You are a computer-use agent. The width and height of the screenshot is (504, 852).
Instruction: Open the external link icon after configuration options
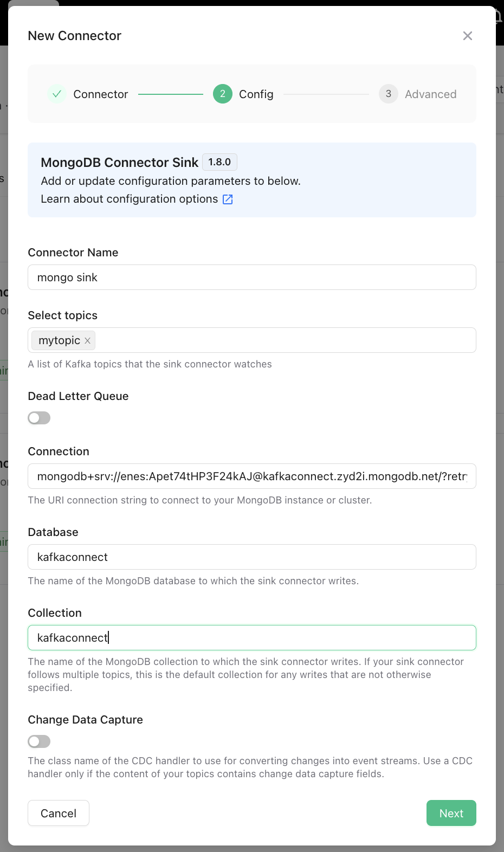(227, 199)
